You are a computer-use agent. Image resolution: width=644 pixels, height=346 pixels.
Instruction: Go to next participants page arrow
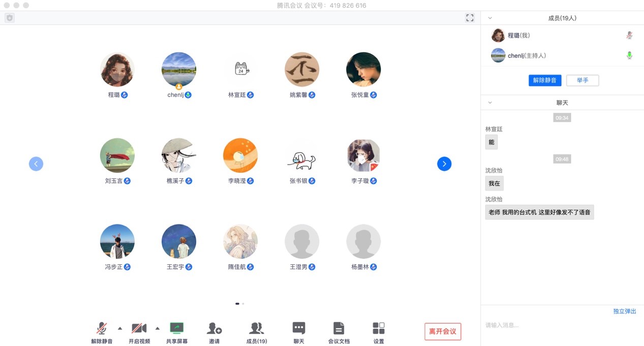(444, 164)
